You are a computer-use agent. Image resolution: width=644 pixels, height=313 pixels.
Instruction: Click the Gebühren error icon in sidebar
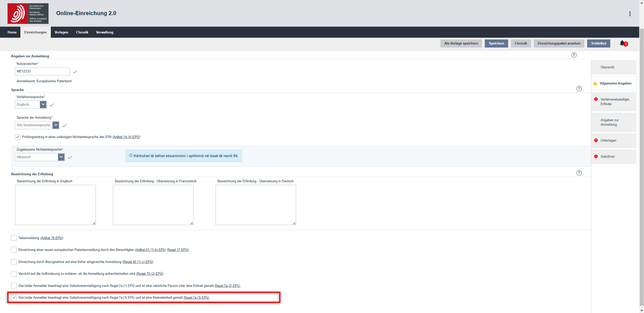point(596,156)
